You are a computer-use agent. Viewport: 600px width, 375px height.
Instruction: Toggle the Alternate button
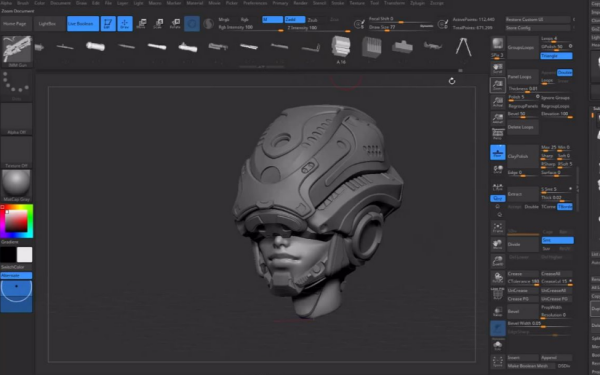point(16,276)
